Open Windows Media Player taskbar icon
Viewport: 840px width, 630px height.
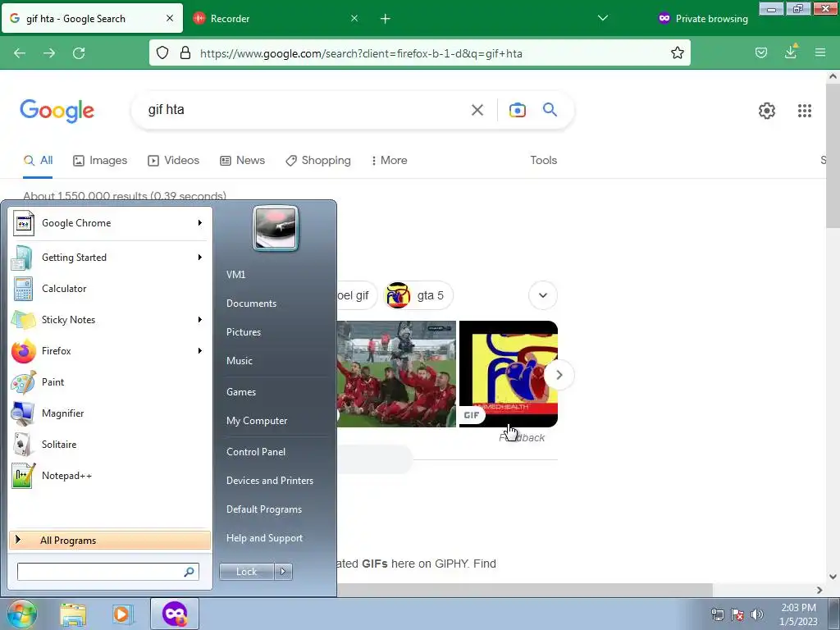click(x=121, y=614)
